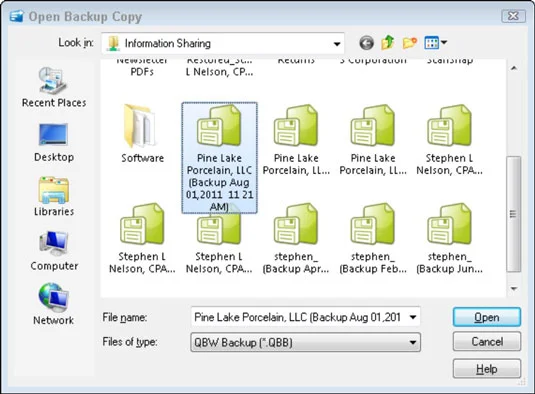Select Newsletter PDFs folder label
The height and width of the screenshot is (394, 535).
142,67
